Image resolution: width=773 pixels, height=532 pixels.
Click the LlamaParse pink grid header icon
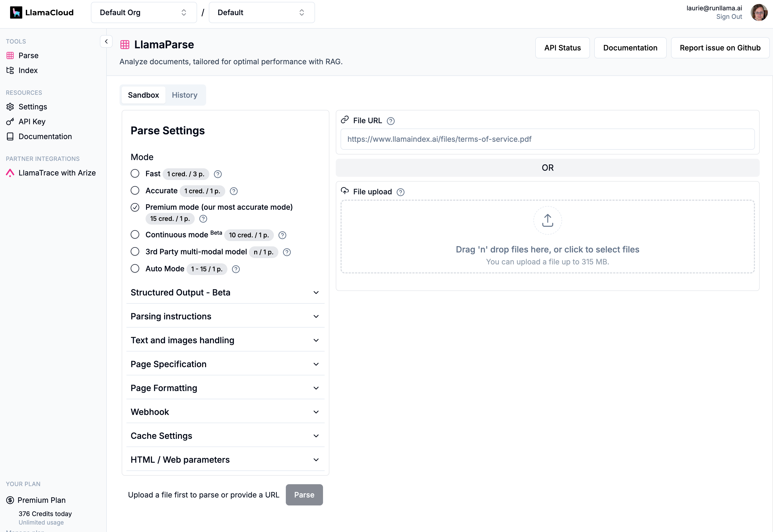click(x=125, y=45)
